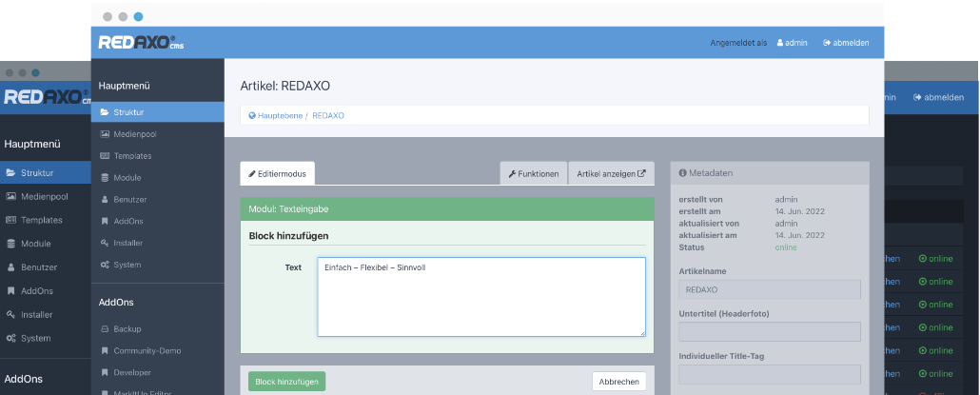Click Medienpool image icon in front window
980x395 pixels.
coord(105,134)
